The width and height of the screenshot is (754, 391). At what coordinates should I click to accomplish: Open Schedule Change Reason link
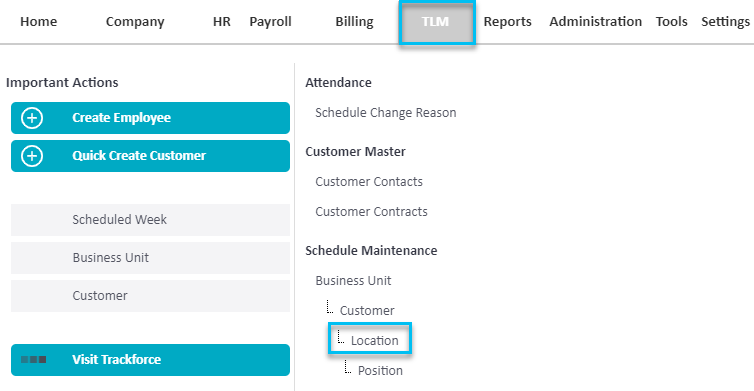point(386,113)
